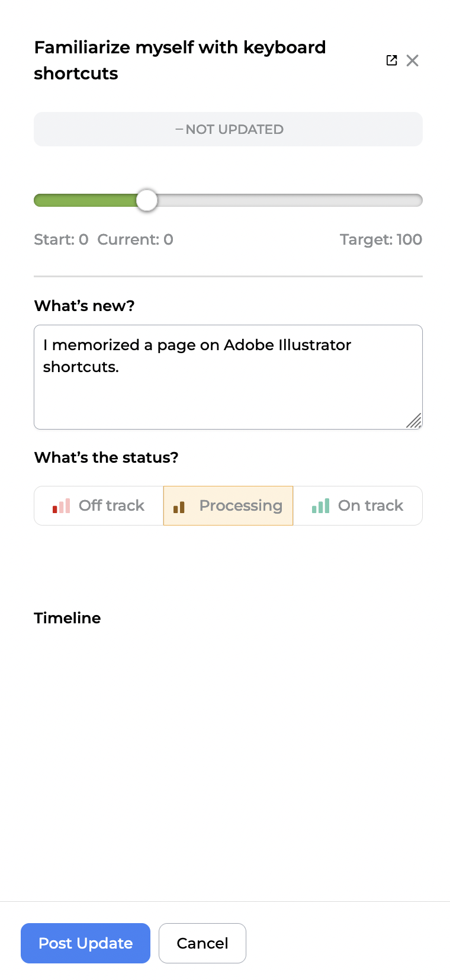450x980 pixels.
Task: Click the progress slider's round handle
Action: pos(147,200)
